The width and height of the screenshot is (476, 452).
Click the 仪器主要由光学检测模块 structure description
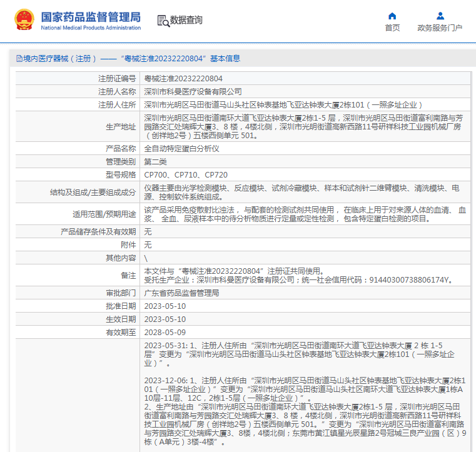click(301, 193)
